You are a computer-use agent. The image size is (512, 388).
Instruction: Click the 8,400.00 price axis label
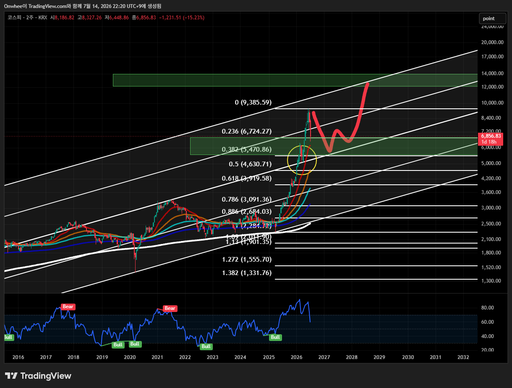pos(491,118)
